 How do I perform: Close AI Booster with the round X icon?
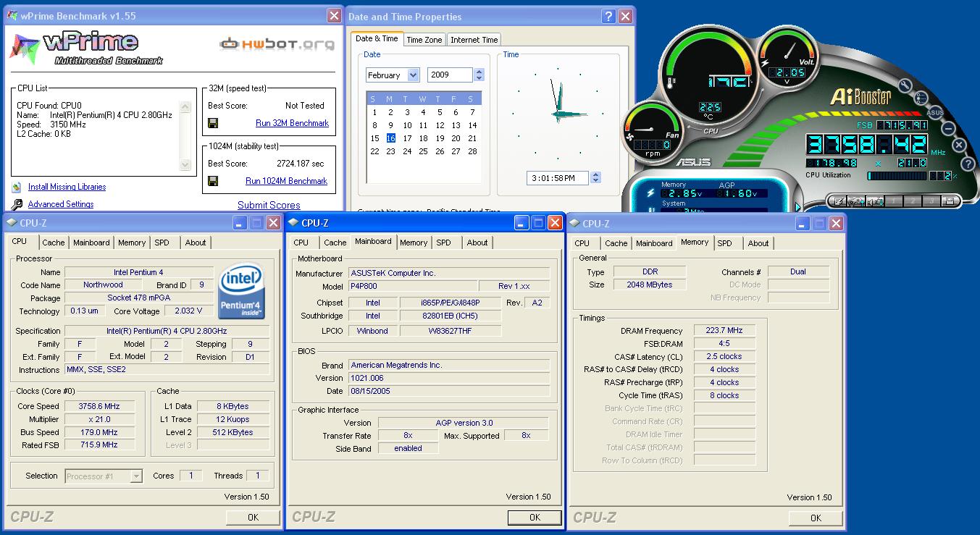[959, 145]
